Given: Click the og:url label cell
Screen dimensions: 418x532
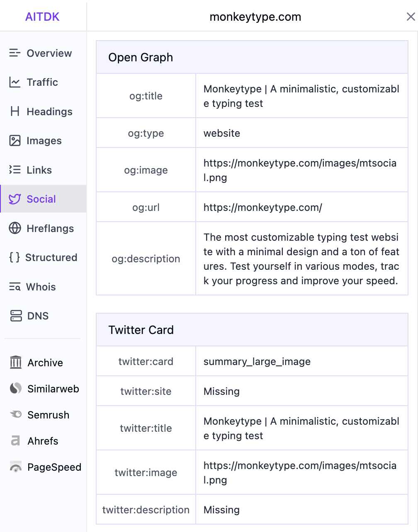Looking at the screenshot, I should point(146,207).
